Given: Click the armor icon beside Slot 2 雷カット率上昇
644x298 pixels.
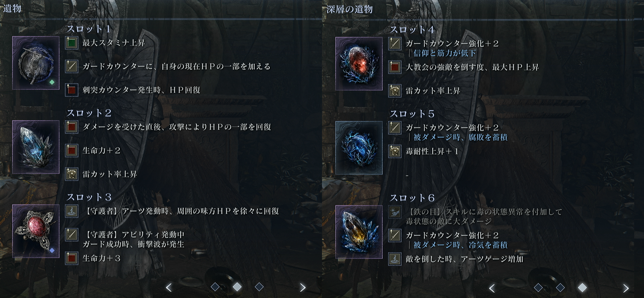Looking at the screenshot, I should (72, 174).
